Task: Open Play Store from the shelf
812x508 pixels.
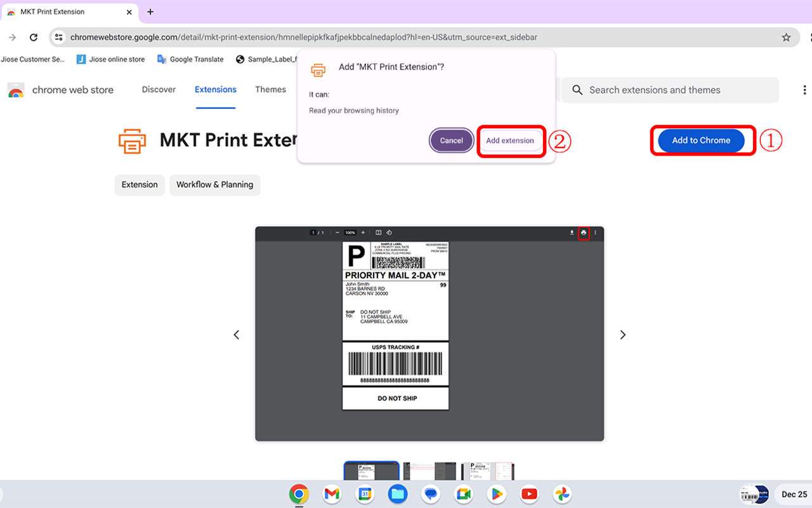Action: click(497, 494)
